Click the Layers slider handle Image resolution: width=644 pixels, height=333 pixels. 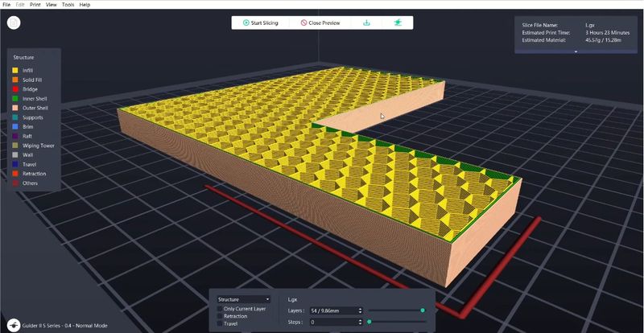coord(423,310)
